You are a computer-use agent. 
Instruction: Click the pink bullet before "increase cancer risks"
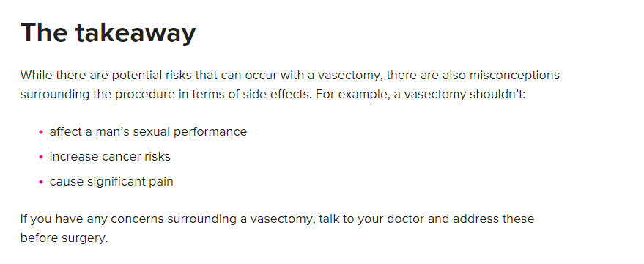[x=40, y=157]
